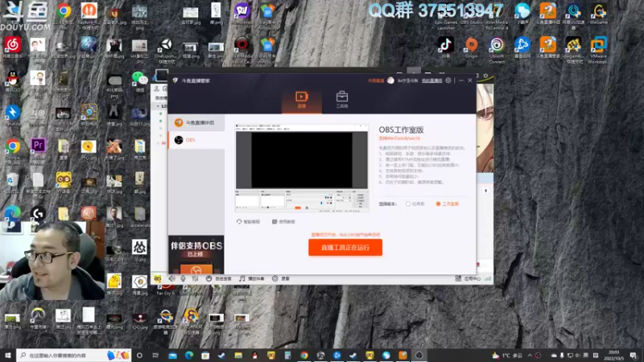Open WeChat desktop shortcut
This screenshot has width=644, height=362.
pos(139,81)
